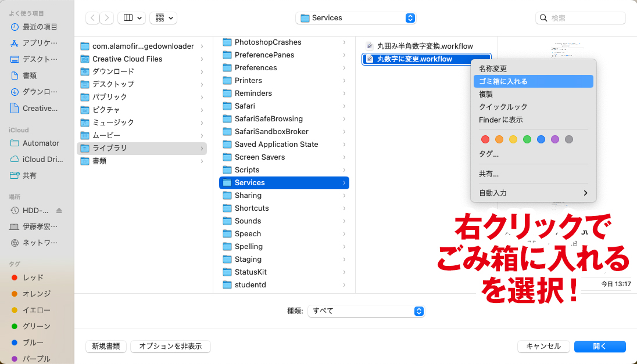Open Recent Items in sidebar
Image resolution: width=637 pixels, height=364 pixels.
click(40, 27)
